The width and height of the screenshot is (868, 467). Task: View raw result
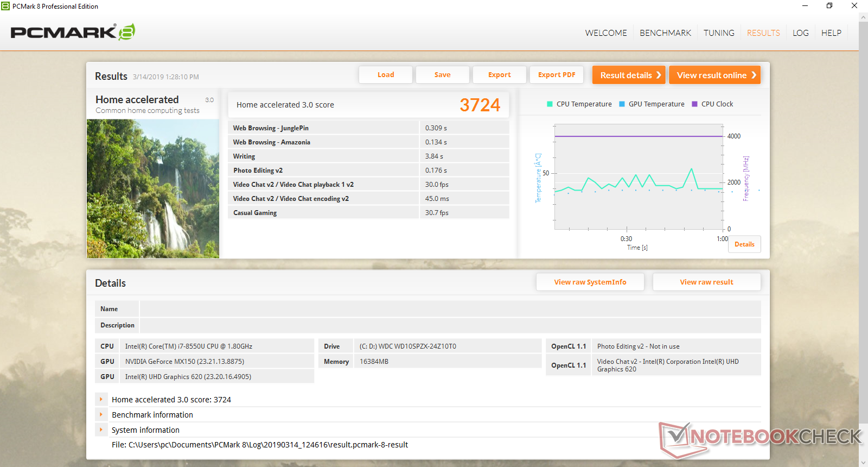[706, 282]
